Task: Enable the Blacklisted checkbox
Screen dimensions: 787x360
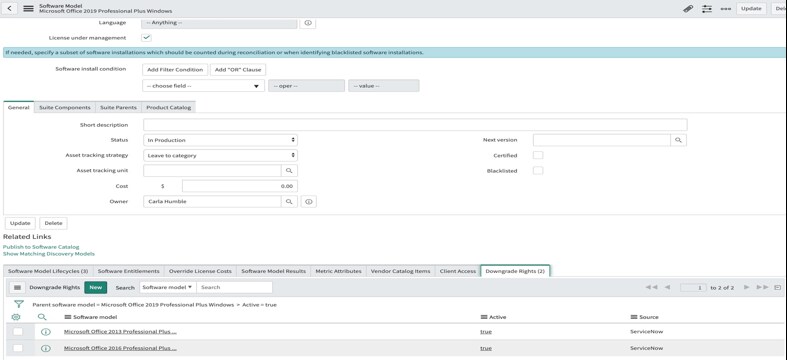Action: click(538, 171)
